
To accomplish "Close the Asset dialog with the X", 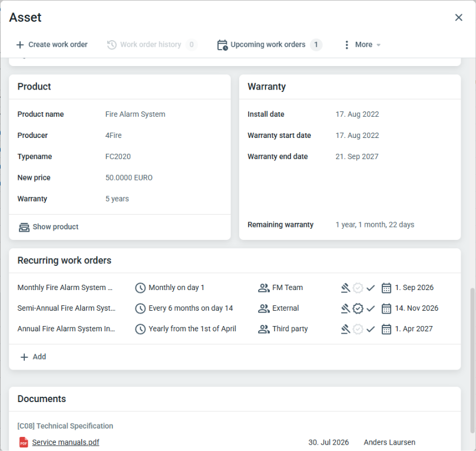I will point(459,17).
